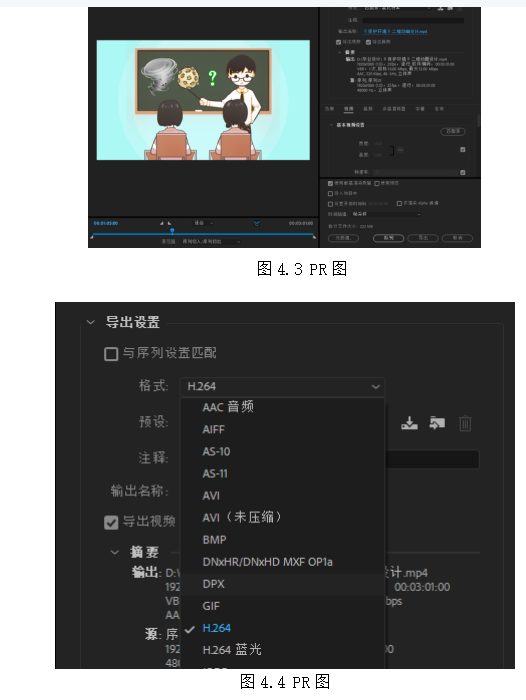This screenshot has width=526, height=700.
Task: Toggle 与序列设置匹配 checkbox
Action: (111, 354)
